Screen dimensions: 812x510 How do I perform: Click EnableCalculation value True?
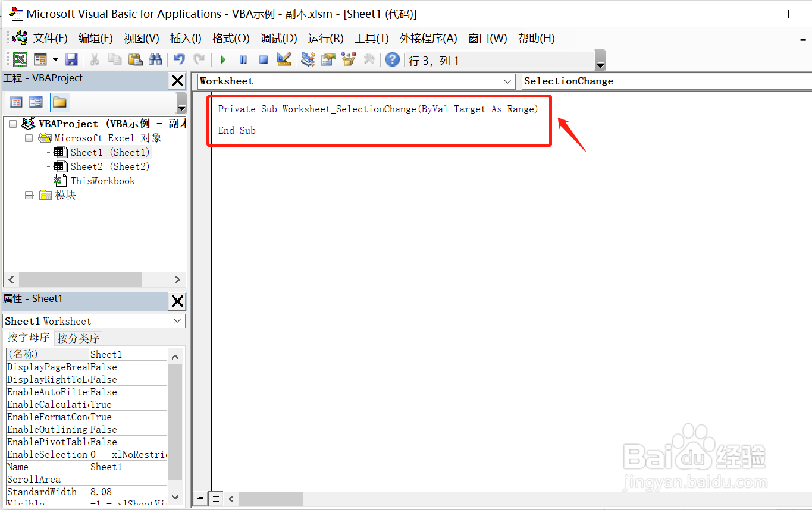(128, 404)
